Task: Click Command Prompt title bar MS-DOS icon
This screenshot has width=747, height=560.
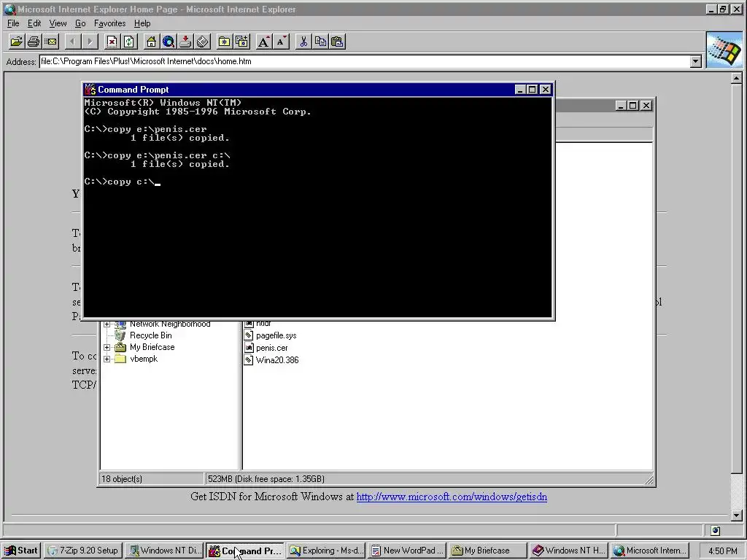Action: click(90, 90)
